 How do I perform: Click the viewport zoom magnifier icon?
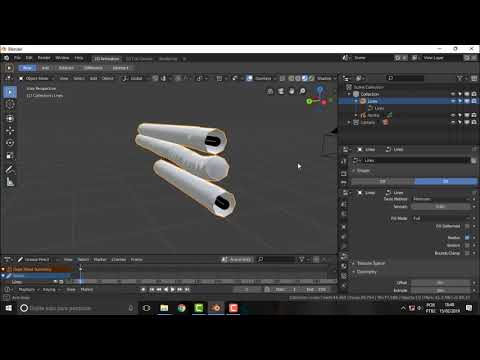click(302, 91)
